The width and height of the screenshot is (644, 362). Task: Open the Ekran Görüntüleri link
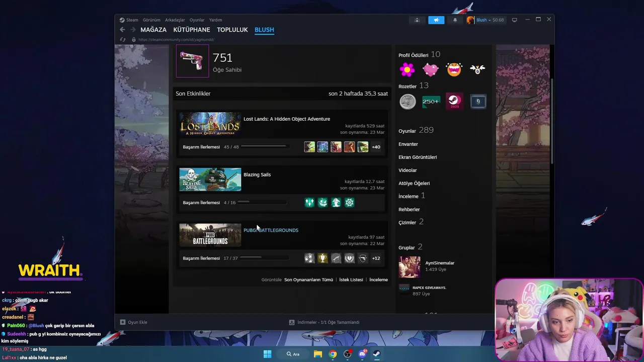pyautogui.click(x=418, y=157)
